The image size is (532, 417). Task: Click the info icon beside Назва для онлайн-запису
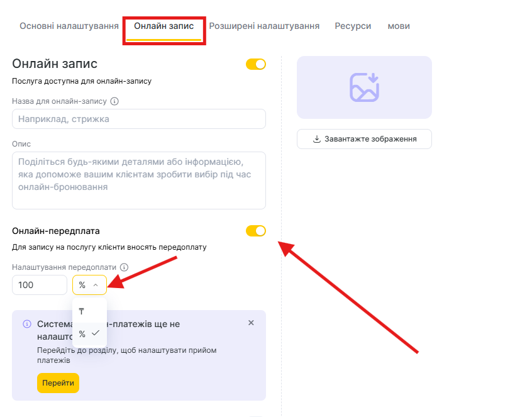(x=114, y=101)
